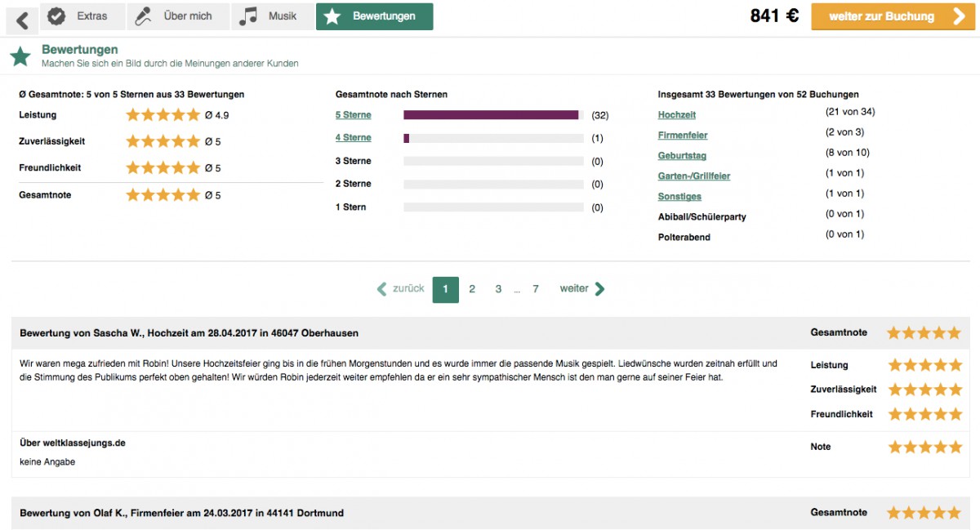The image size is (980, 530).
Task: Click the keine Angabe text
Action: 47,462
